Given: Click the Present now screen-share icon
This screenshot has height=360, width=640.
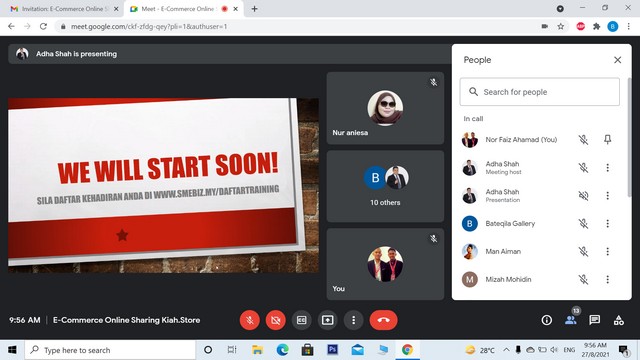Looking at the screenshot, I should point(327,320).
